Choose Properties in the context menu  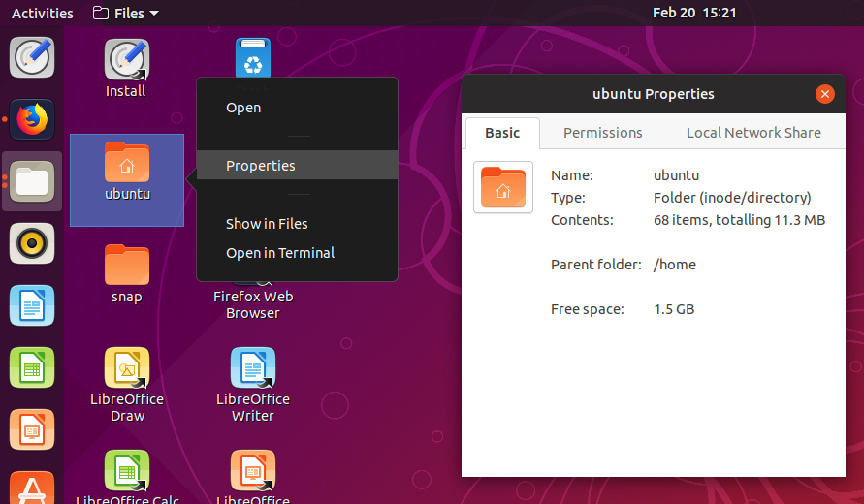click(297, 165)
